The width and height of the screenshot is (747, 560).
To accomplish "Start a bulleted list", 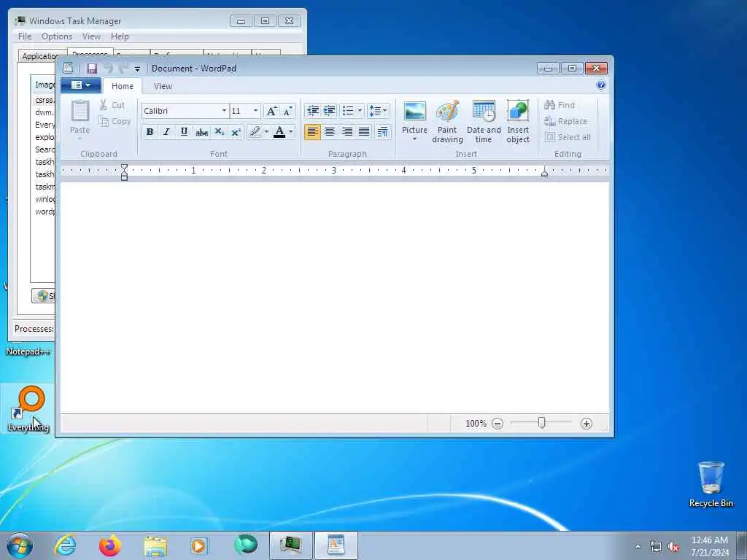I will tap(348, 111).
